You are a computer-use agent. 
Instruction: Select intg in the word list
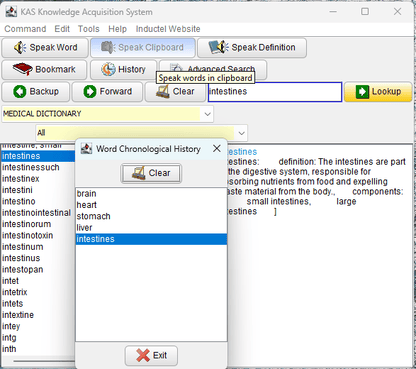[x=38, y=337]
